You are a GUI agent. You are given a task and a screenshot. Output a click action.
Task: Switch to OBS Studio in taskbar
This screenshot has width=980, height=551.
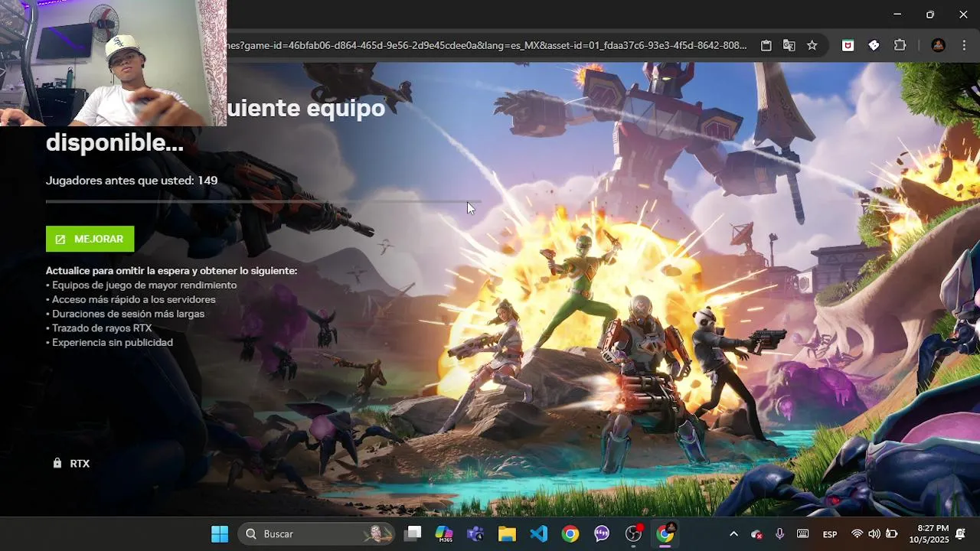[x=634, y=534]
